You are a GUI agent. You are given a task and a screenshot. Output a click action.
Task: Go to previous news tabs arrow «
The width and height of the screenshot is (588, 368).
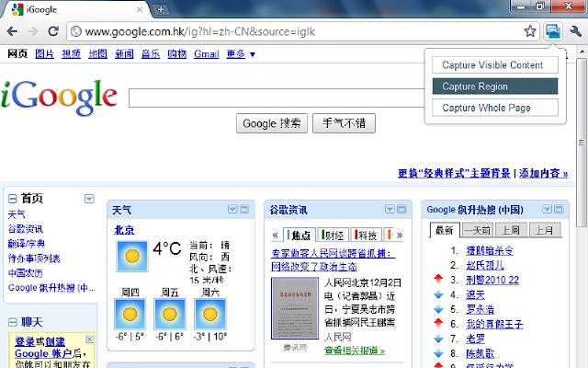[x=276, y=236]
